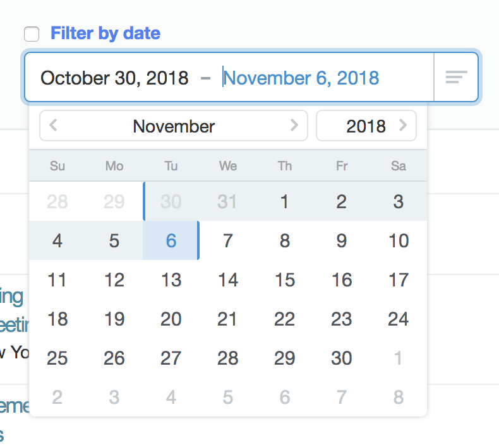Select Sunday November 18
499x448 pixels.
(57, 319)
